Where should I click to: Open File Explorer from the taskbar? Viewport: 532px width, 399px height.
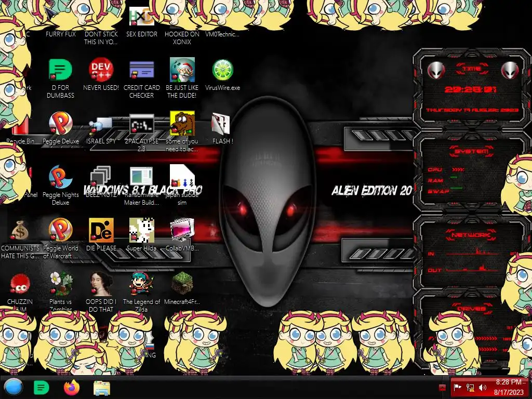point(101,388)
